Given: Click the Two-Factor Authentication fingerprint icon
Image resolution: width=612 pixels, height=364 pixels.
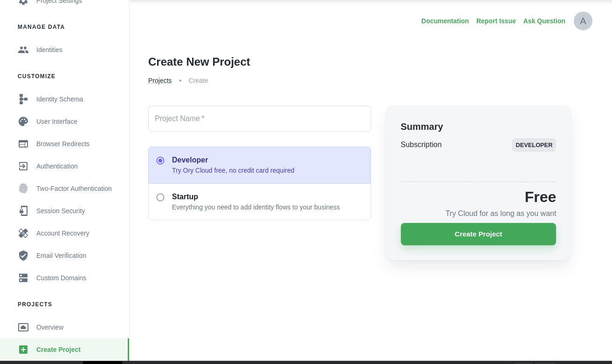Looking at the screenshot, I should [x=23, y=189].
